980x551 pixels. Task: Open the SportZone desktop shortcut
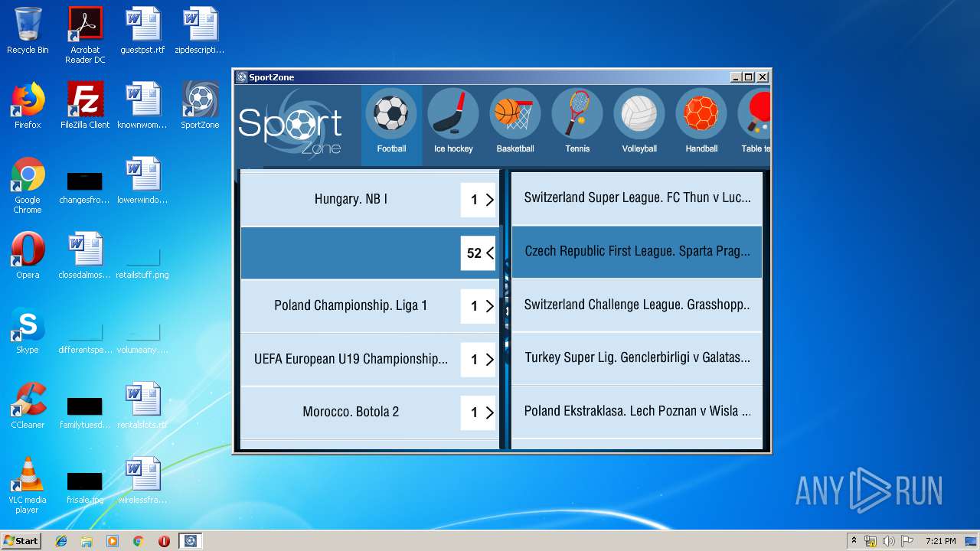[200, 106]
